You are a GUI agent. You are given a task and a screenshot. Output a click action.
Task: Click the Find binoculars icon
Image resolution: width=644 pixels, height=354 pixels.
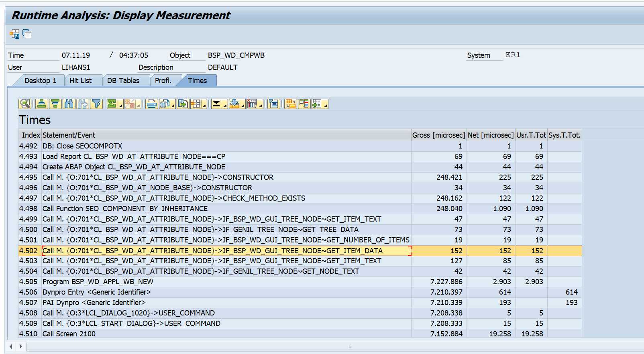[69, 104]
